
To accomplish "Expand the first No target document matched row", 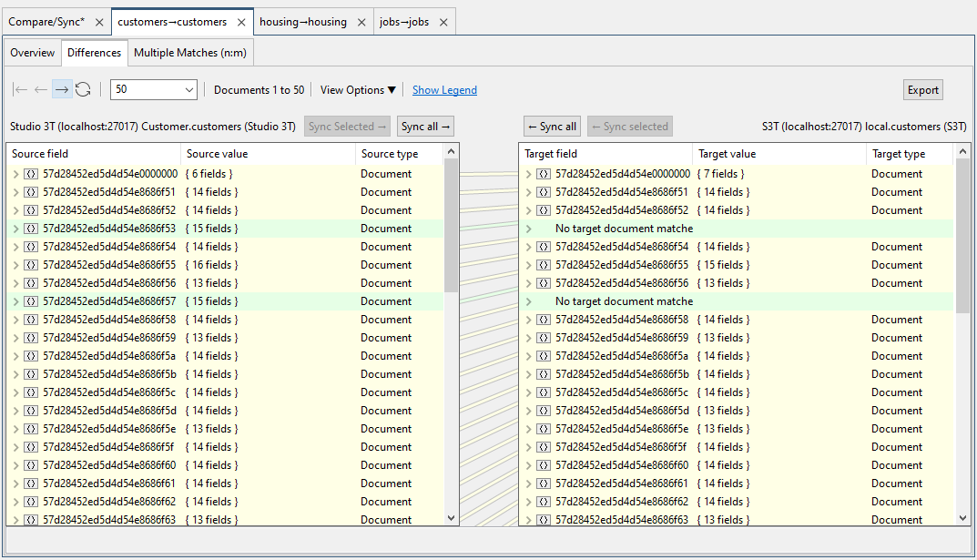I will click(529, 228).
